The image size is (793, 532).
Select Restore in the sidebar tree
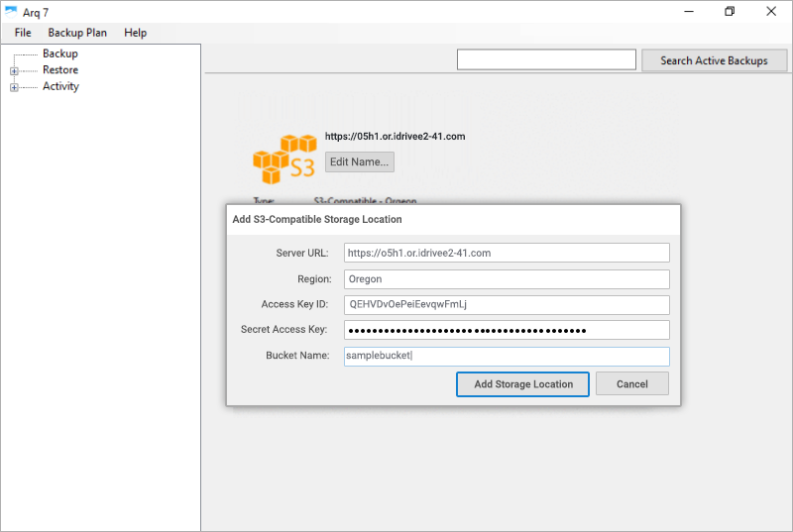click(60, 69)
